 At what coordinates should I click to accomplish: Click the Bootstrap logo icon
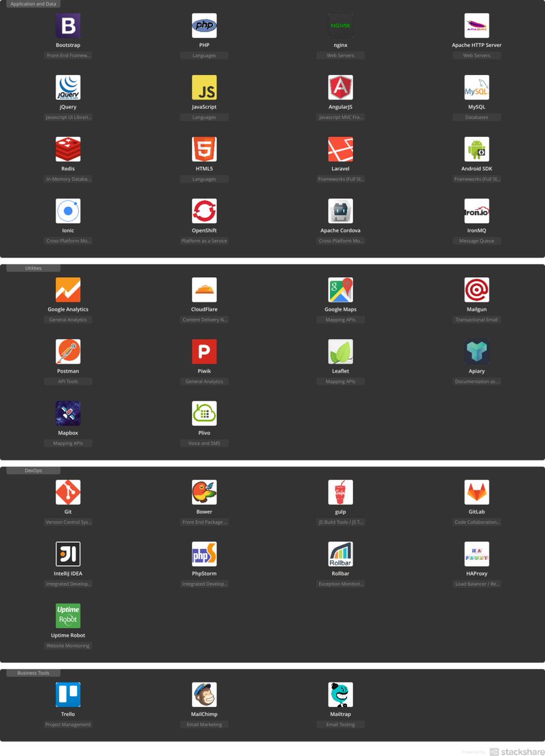[x=68, y=26]
